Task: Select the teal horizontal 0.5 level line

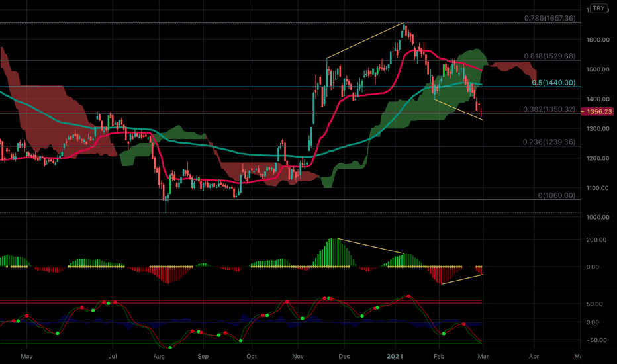Action: (290, 87)
